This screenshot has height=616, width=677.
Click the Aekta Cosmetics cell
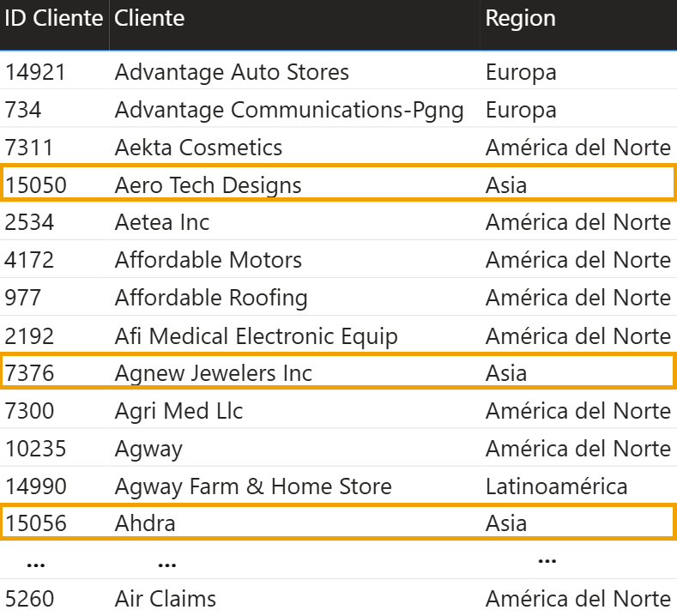(x=198, y=148)
